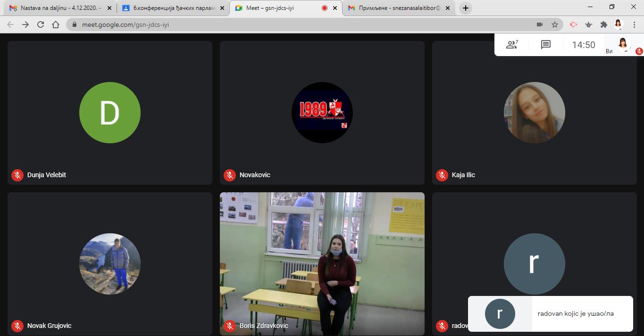Bookmark this page with the star icon

555,25
